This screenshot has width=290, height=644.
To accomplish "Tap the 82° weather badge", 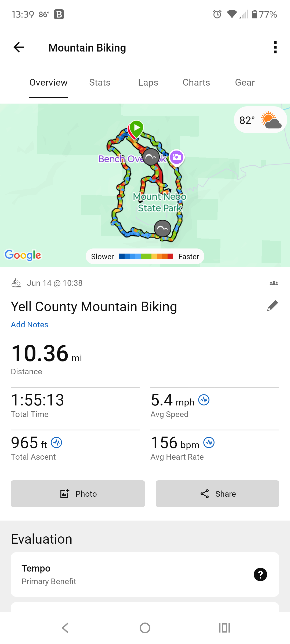I will (260, 120).
